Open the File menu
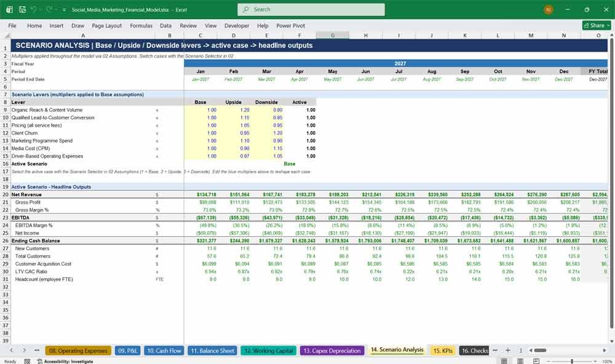The width and height of the screenshot is (615, 364). (12, 25)
